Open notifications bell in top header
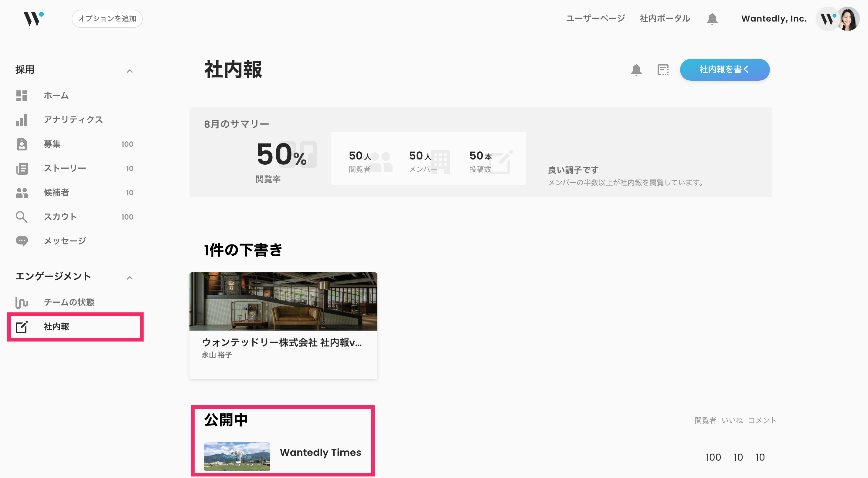This screenshot has width=868, height=478. tap(712, 19)
